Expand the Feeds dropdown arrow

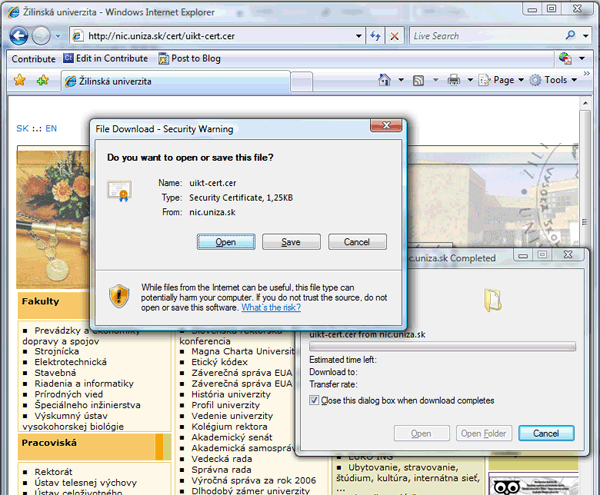coord(435,80)
